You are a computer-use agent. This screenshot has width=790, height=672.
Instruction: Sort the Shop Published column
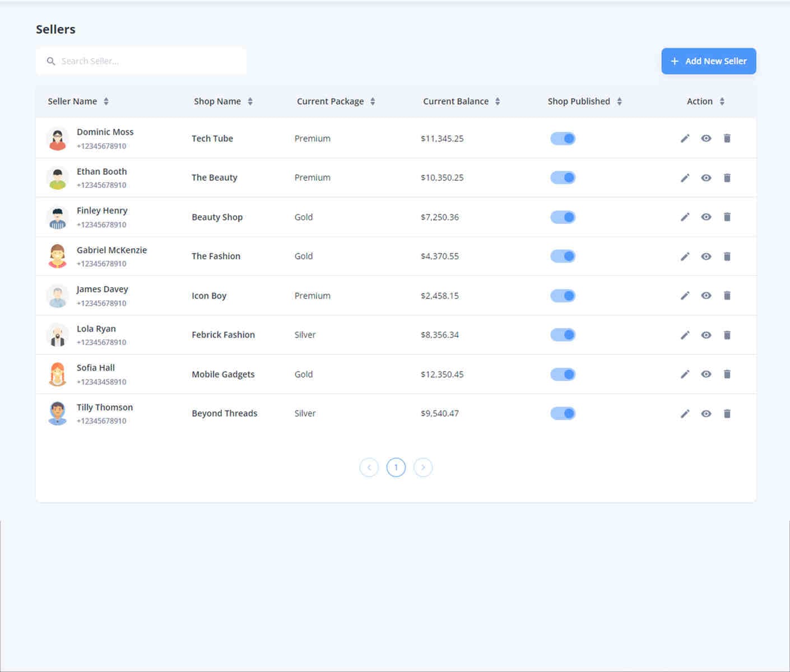619,101
